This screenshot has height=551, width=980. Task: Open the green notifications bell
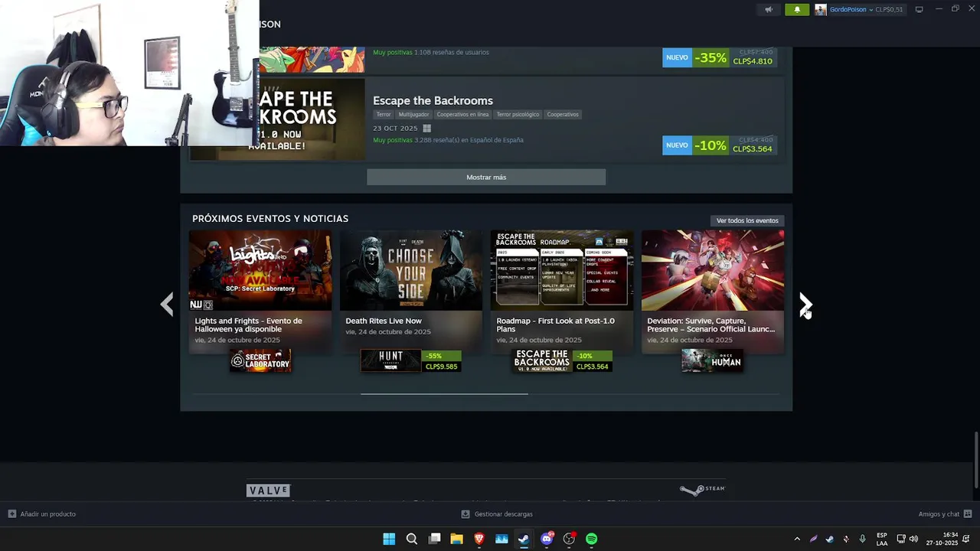pyautogui.click(x=797, y=9)
